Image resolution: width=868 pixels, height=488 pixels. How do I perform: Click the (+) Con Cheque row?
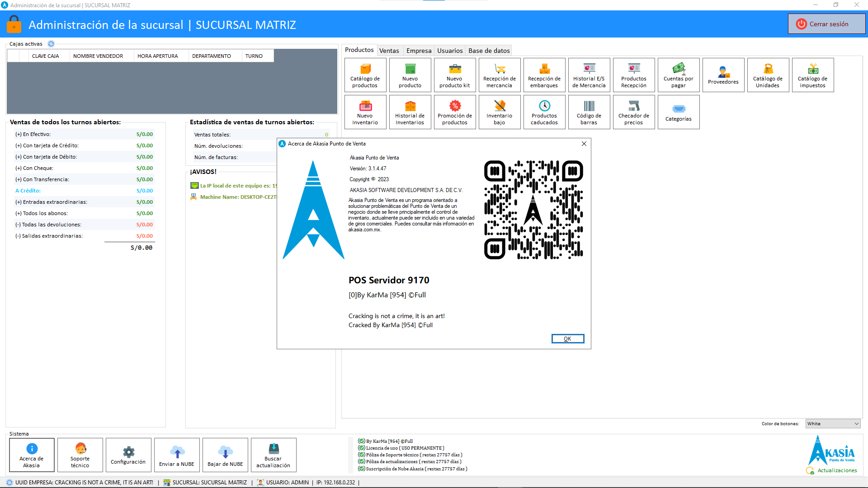tap(84, 168)
